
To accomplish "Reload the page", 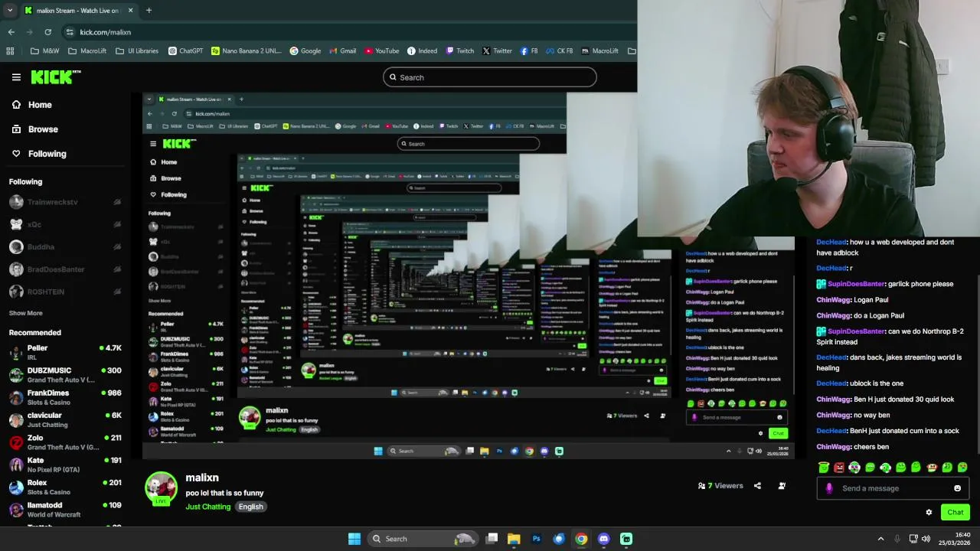I will [x=47, y=32].
